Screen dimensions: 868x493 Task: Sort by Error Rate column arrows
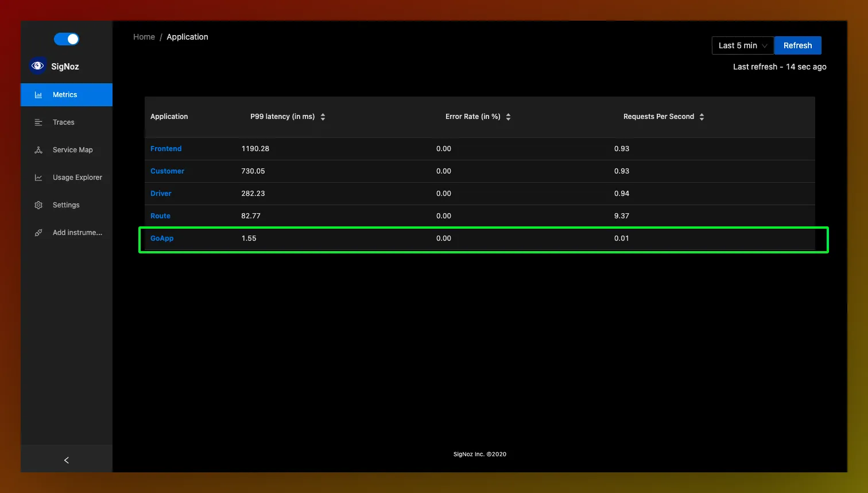[x=508, y=117]
